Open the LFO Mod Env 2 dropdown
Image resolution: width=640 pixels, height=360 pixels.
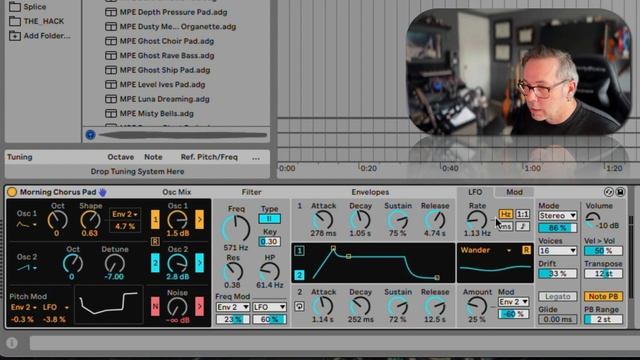[x=513, y=302]
